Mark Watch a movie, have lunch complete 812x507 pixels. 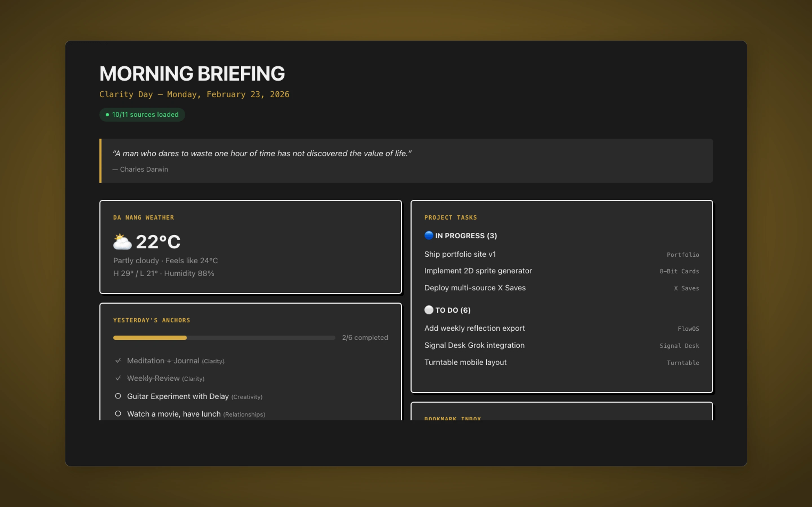coord(118,413)
